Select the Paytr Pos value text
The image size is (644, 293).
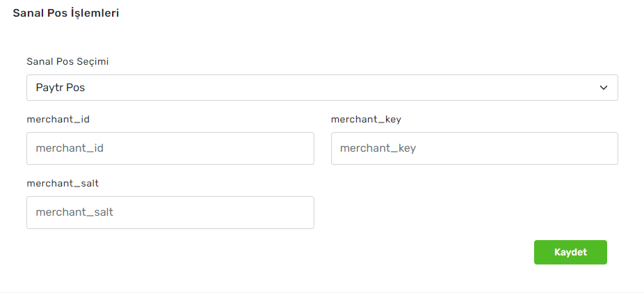tap(61, 88)
